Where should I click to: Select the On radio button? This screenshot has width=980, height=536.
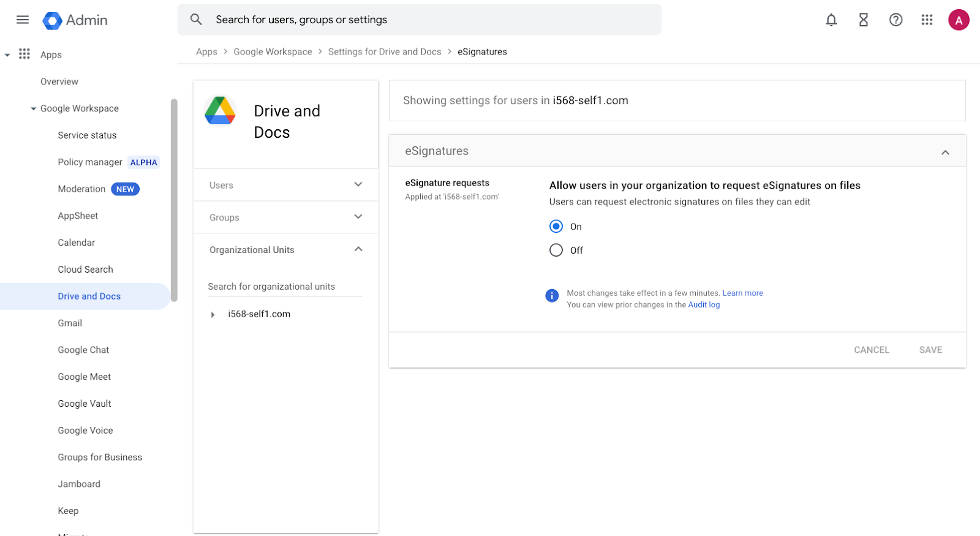click(556, 227)
